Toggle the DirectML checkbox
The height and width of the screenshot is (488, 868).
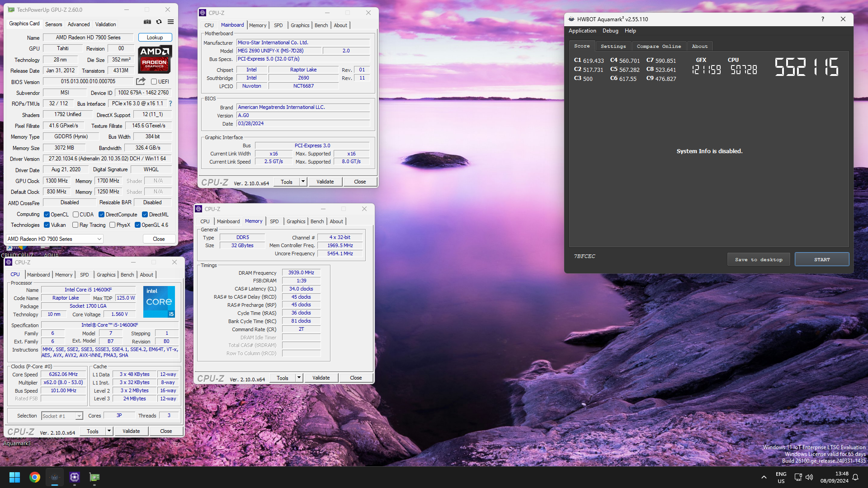(x=145, y=215)
